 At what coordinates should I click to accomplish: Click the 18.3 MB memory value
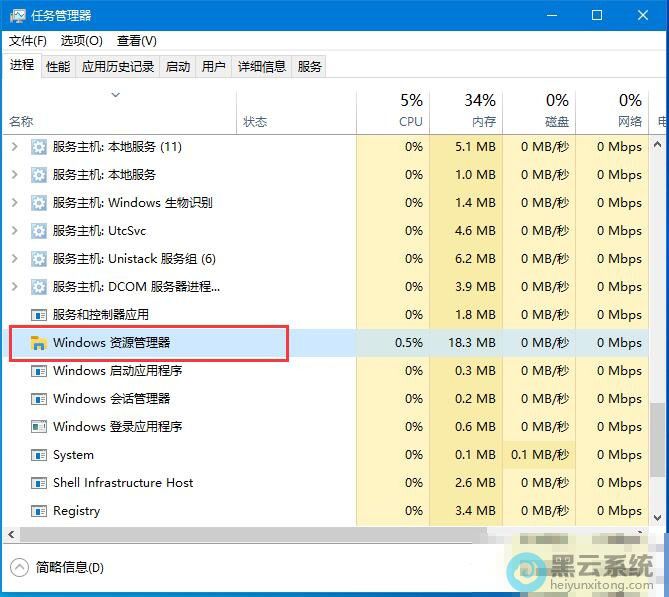pyautogui.click(x=472, y=343)
